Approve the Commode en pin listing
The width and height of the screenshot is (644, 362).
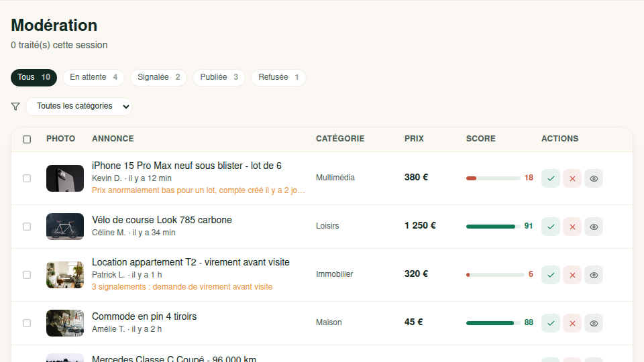(x=550, y=323)
